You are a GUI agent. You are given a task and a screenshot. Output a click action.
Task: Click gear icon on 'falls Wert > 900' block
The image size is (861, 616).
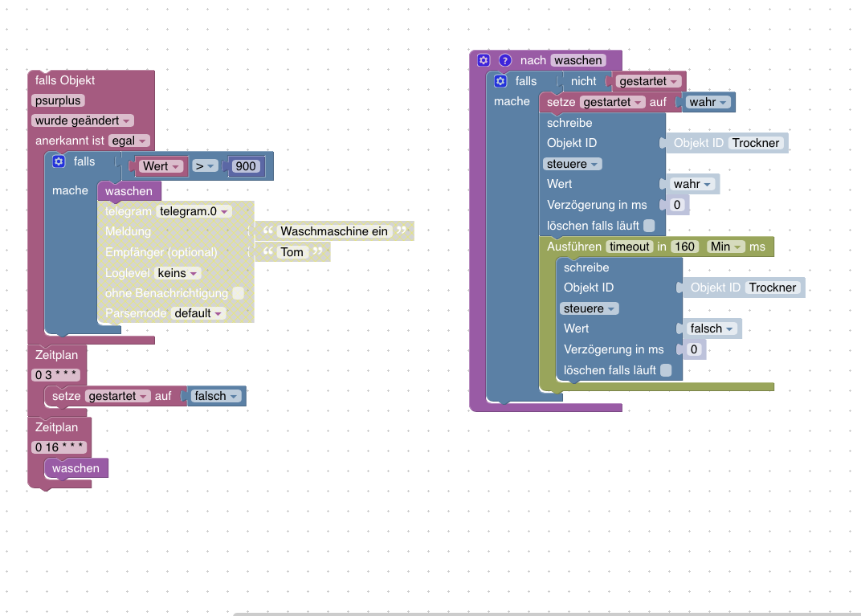(59, 161)
